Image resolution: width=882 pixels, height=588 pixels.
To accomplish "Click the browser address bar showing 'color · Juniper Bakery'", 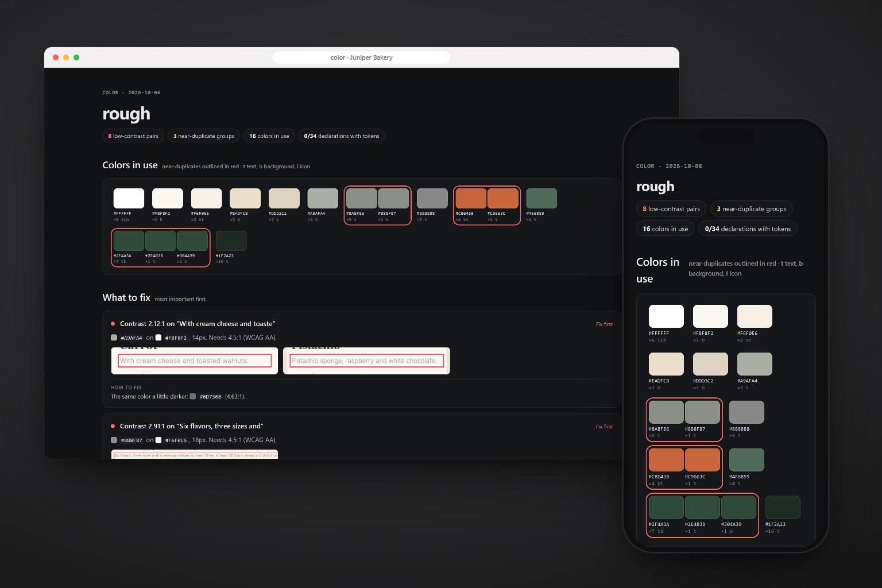I will click(x=362, y=57).
